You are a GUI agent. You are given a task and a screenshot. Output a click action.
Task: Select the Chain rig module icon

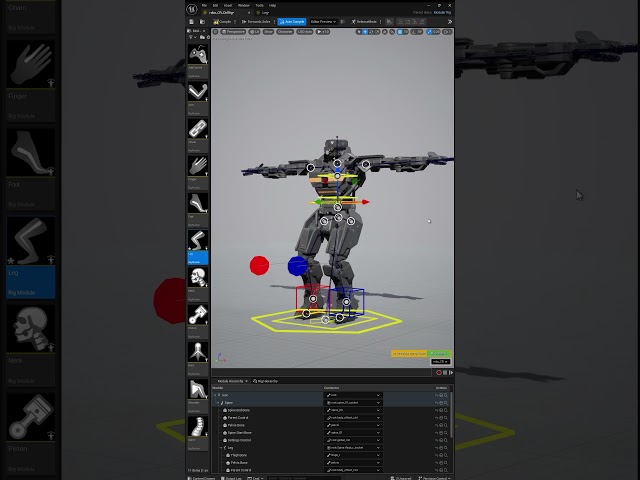[198, 129]
